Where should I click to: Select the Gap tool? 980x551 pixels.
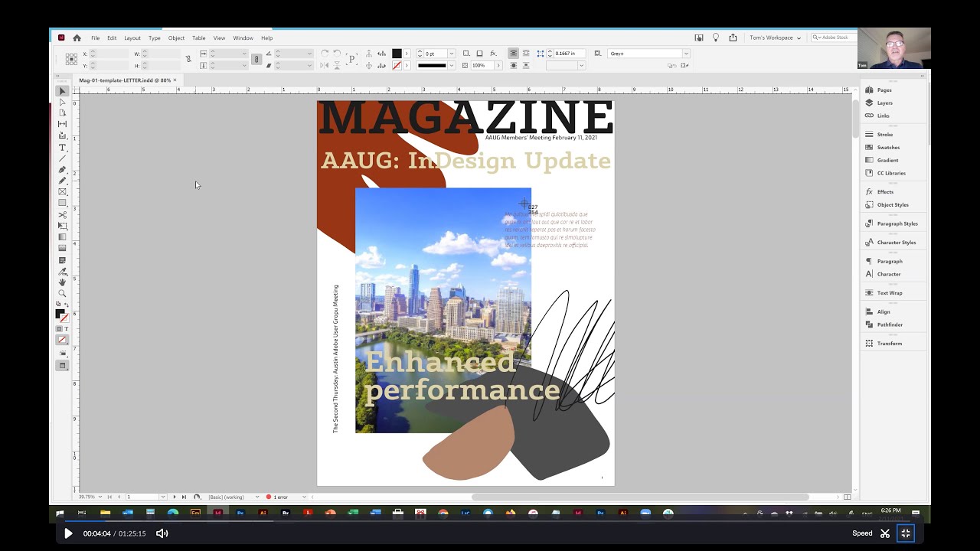[63, 124]
